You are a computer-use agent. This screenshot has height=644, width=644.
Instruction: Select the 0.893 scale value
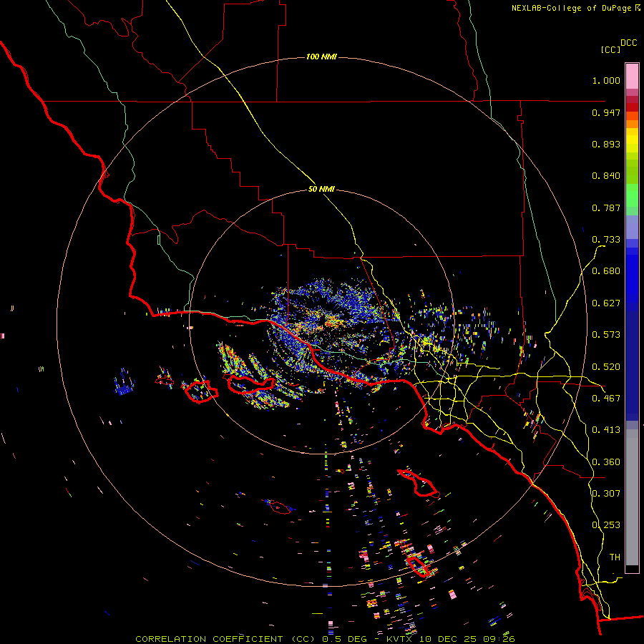(606, 144)
